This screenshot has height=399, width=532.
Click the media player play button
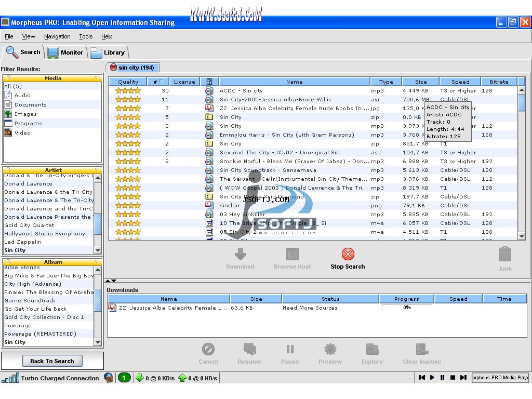[x=432, y=377]
